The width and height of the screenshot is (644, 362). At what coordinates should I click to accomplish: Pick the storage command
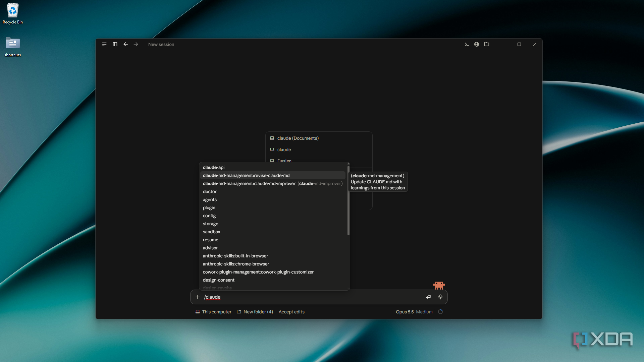point(273,224)
